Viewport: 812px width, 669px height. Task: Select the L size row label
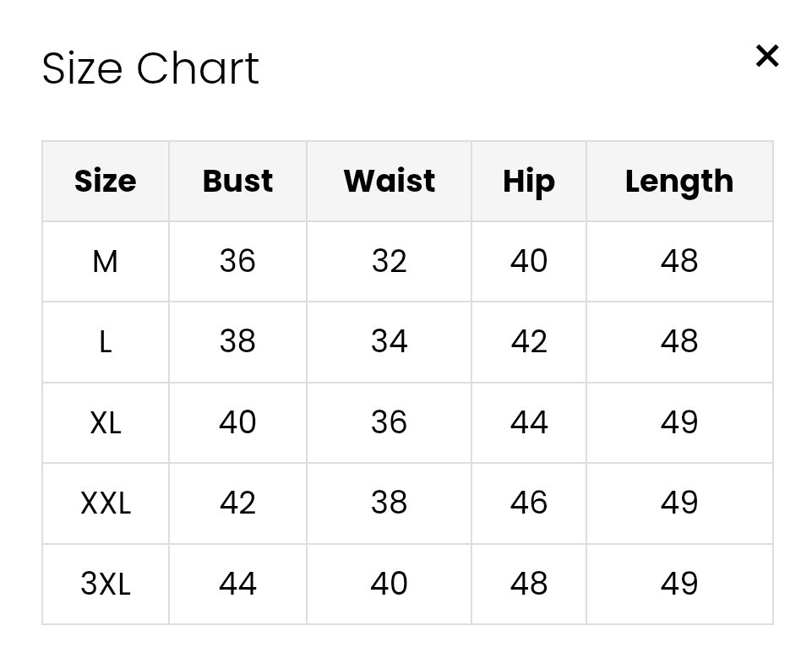[x=106, y=342]
